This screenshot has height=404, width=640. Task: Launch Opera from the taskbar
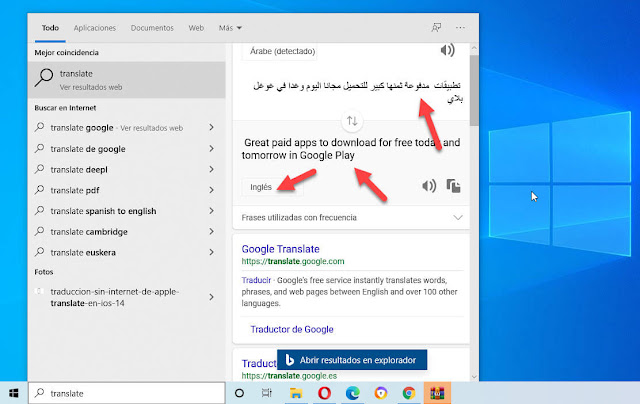click(324, 393)
